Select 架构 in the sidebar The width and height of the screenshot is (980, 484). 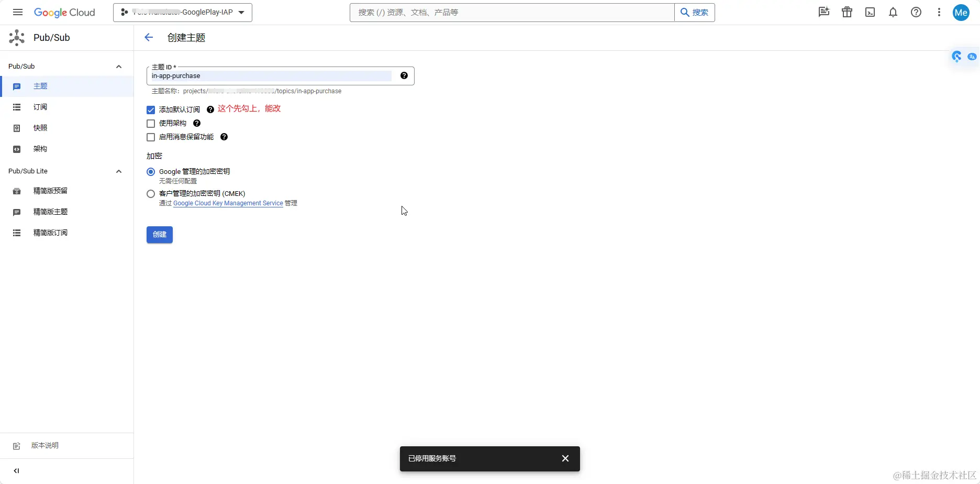[67, 149]
